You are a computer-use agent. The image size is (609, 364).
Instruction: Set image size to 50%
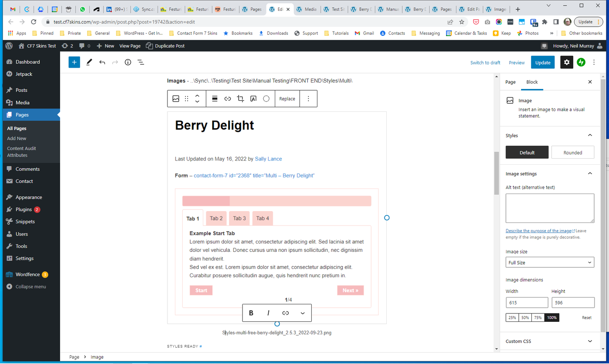pos(525,318)
